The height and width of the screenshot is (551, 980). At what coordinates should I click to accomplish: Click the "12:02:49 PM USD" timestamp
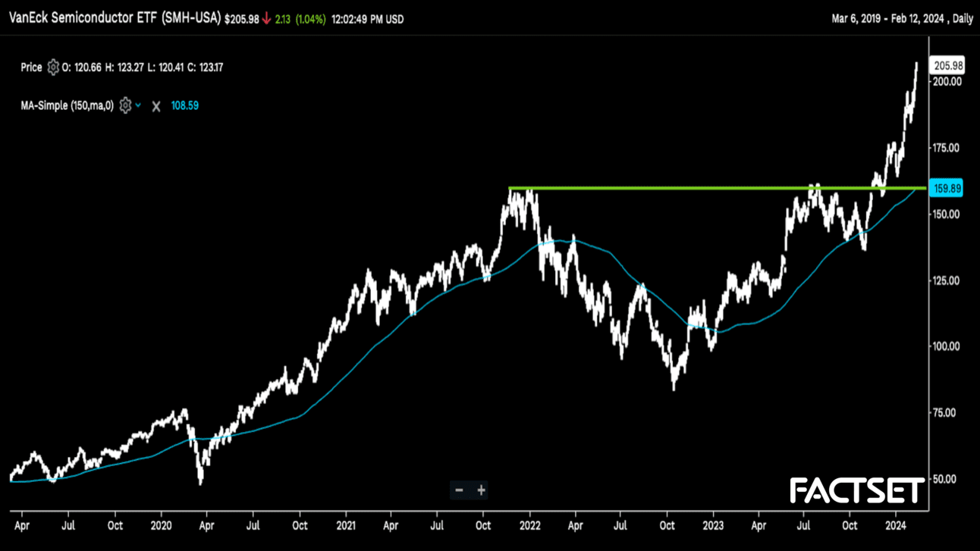coord(367,20)
